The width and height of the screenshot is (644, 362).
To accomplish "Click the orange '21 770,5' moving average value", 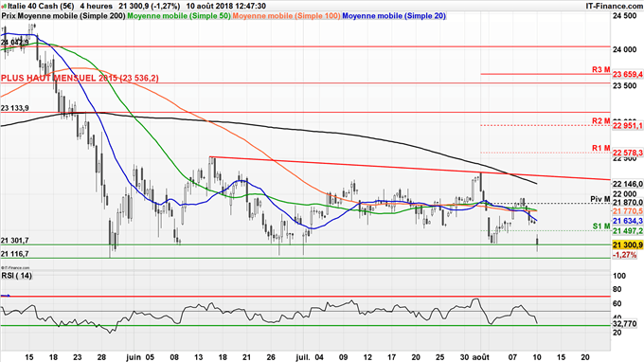I will pos(628,211).
